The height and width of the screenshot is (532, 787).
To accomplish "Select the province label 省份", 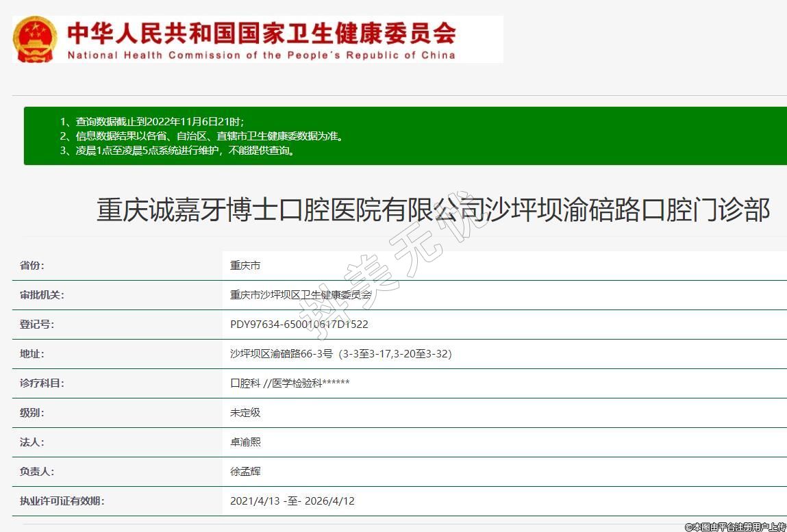I will coord(32,266).
